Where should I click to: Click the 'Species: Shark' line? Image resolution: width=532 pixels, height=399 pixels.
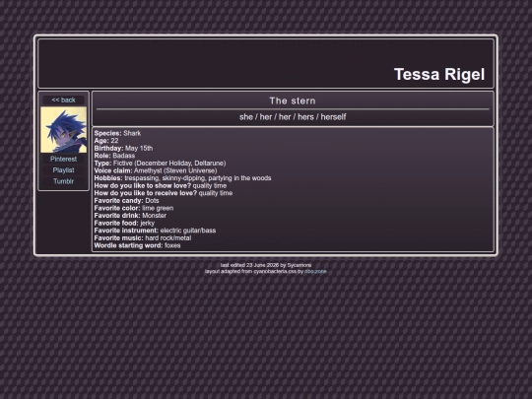pyautogui.click(x=117, y=133)
